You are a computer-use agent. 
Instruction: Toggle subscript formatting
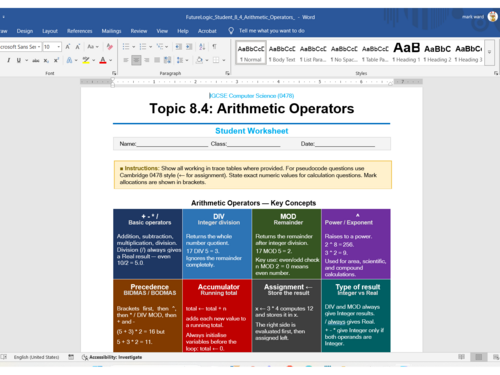coord(46,60)
